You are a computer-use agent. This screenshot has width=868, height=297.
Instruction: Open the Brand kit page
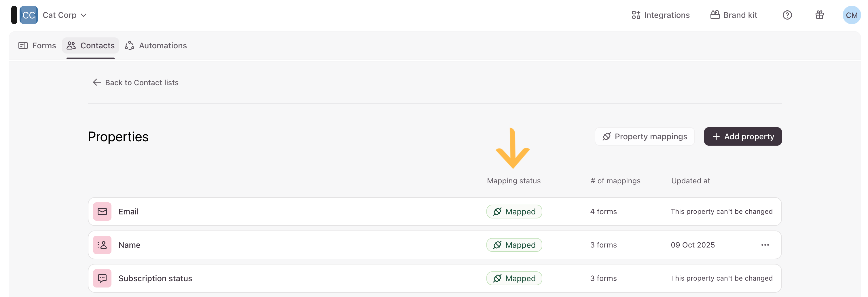pos(734,15)
